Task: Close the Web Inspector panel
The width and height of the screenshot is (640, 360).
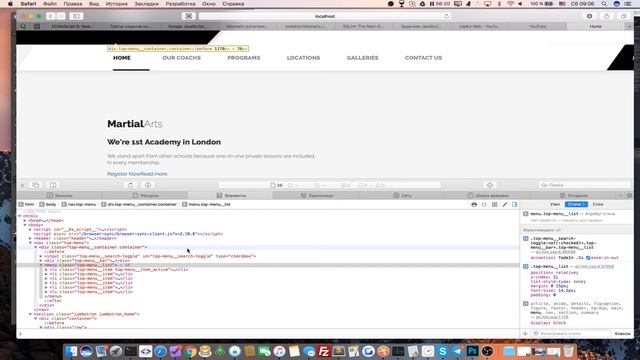Action: [22, 185]
